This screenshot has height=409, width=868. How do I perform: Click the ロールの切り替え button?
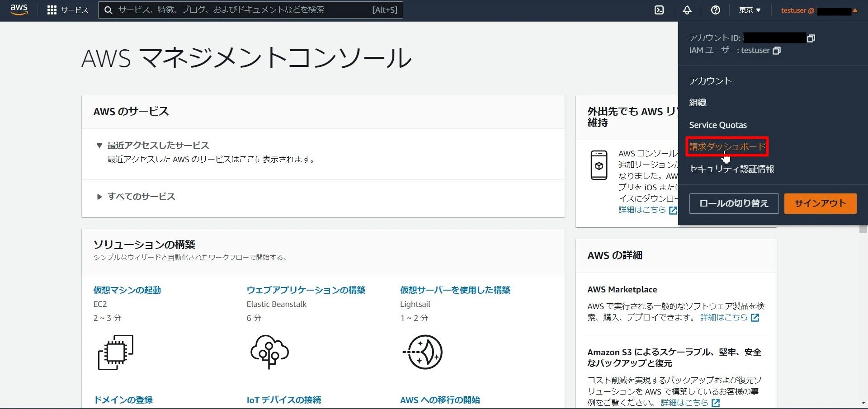[x=734, y=203]
